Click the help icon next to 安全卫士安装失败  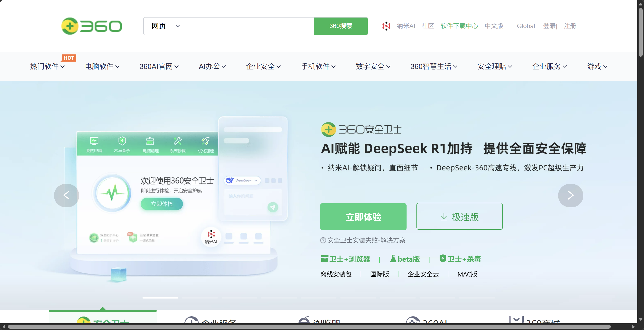(x=323, y=240)
